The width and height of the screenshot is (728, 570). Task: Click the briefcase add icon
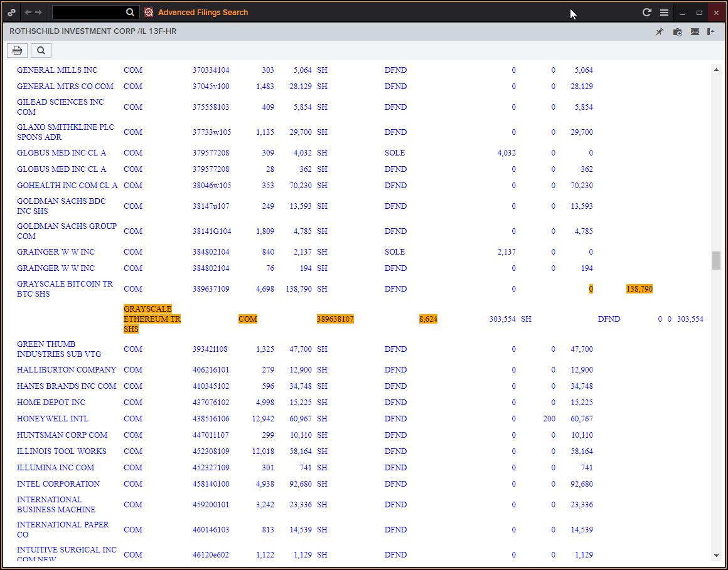(x=677, y=31)
